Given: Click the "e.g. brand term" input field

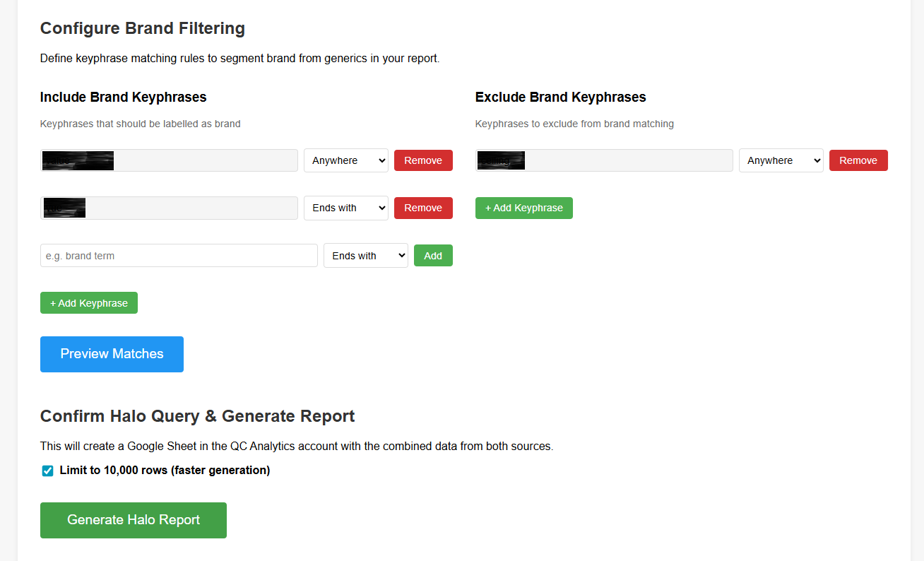Looking at the screenshot, I should coord(178,255).
